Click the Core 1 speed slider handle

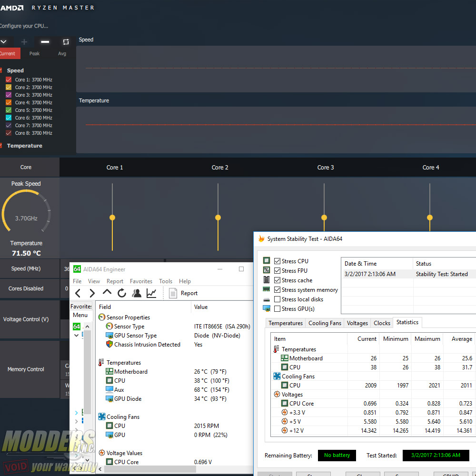click(x=112, y=218)
